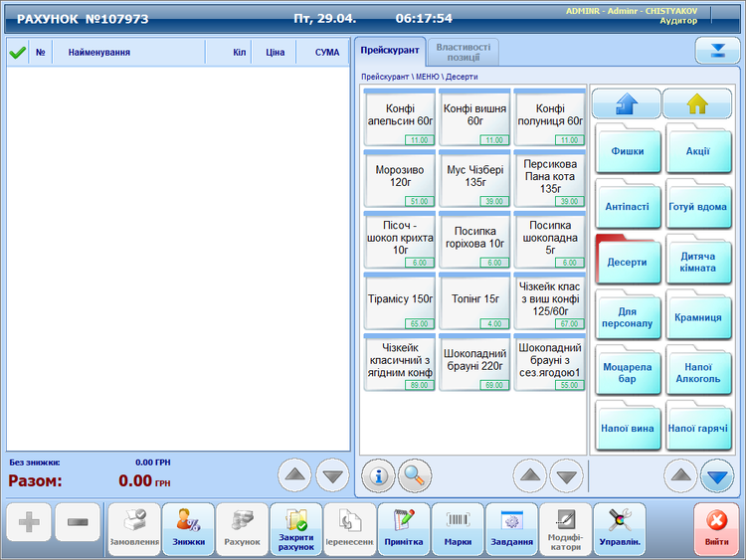Add Тірамісу 150г to the order

pos(401,299)
